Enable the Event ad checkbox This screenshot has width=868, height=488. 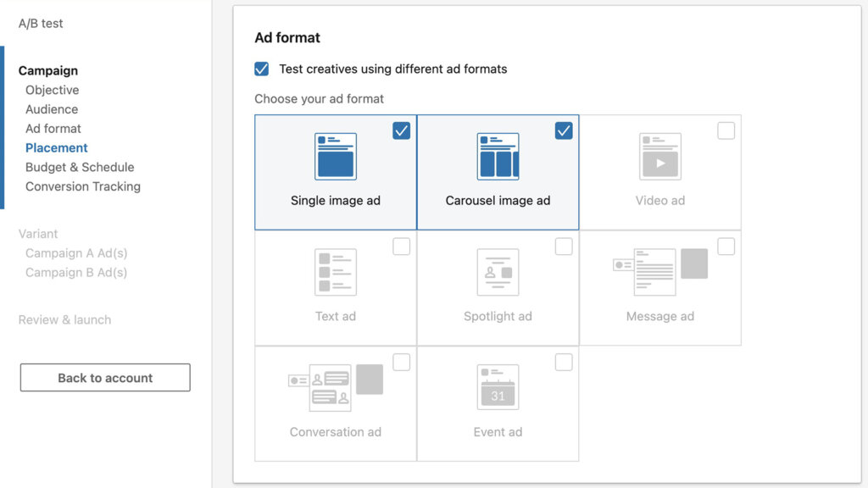[564, 362]
